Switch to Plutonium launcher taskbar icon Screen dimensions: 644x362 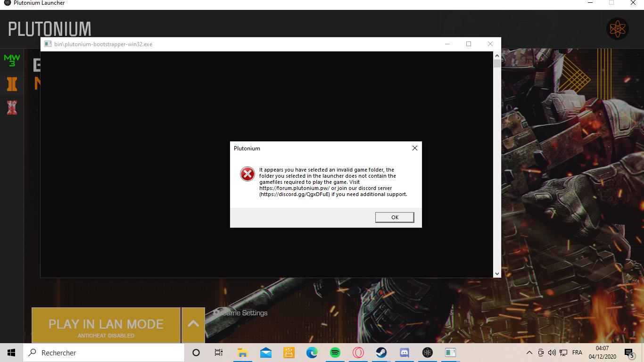(427, 353)
